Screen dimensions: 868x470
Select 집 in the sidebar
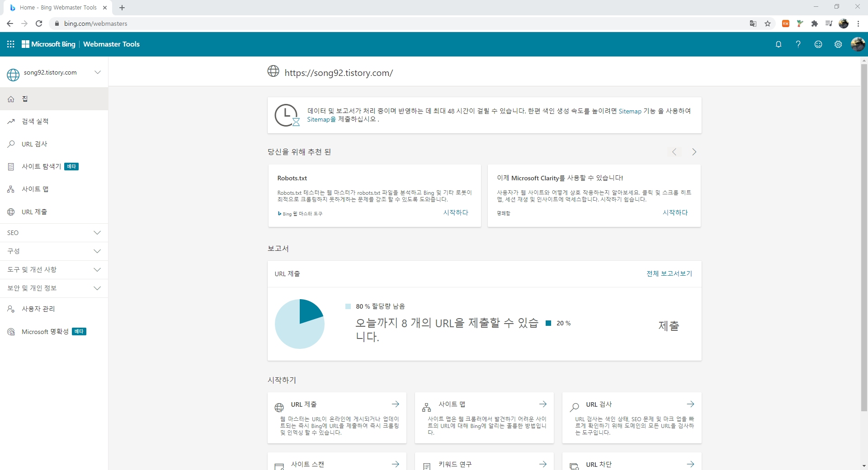coord(54,99)
